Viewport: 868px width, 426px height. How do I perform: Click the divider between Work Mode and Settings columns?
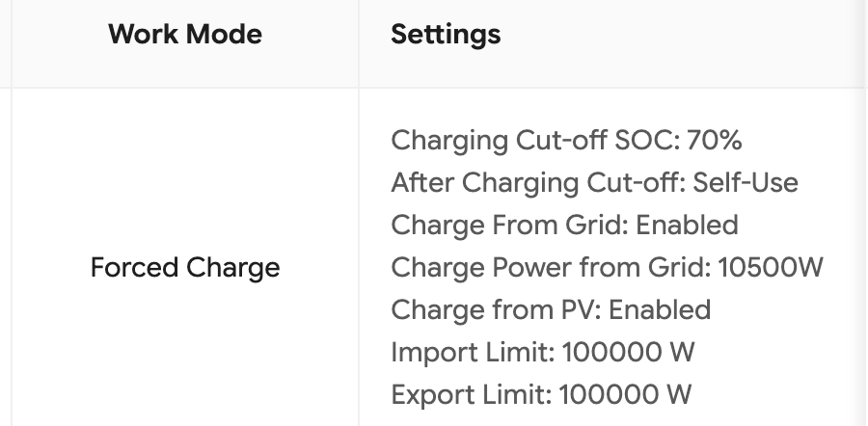click(359, 213)
